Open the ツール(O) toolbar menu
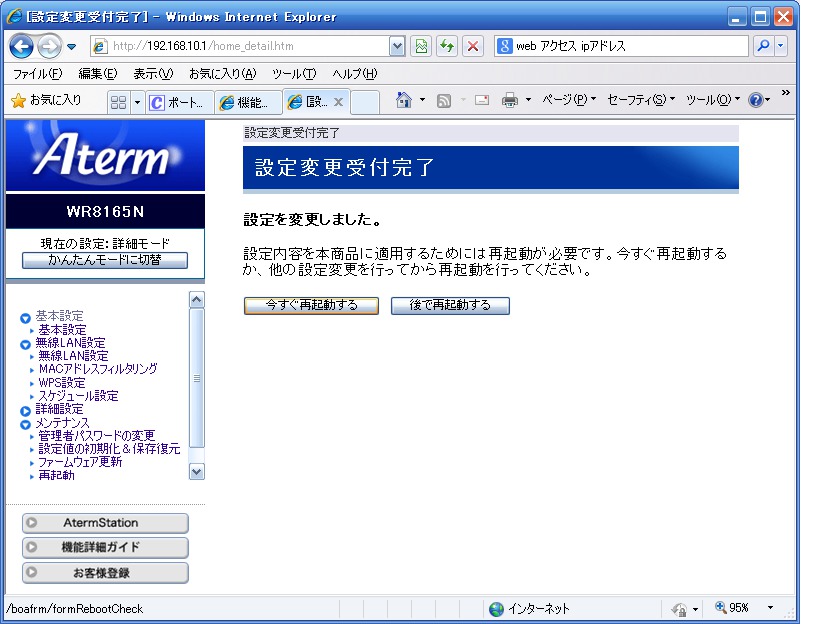 (x=713, y=100)
